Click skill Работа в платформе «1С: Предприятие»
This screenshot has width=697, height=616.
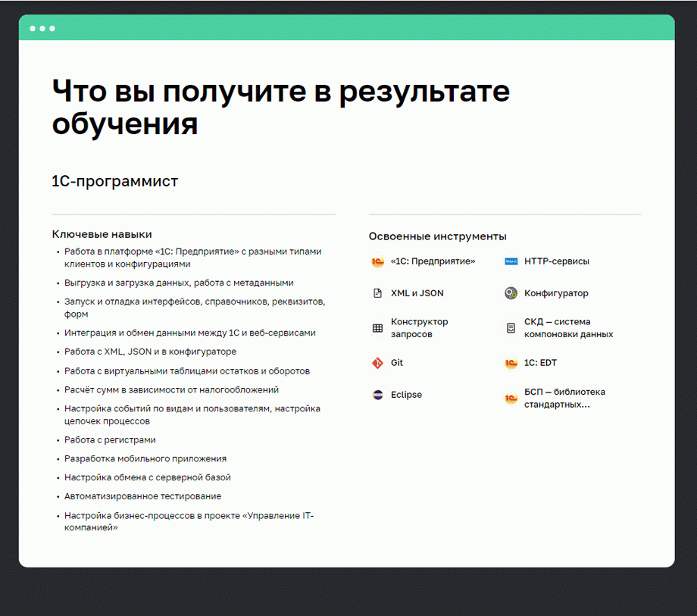coord(193,258)
